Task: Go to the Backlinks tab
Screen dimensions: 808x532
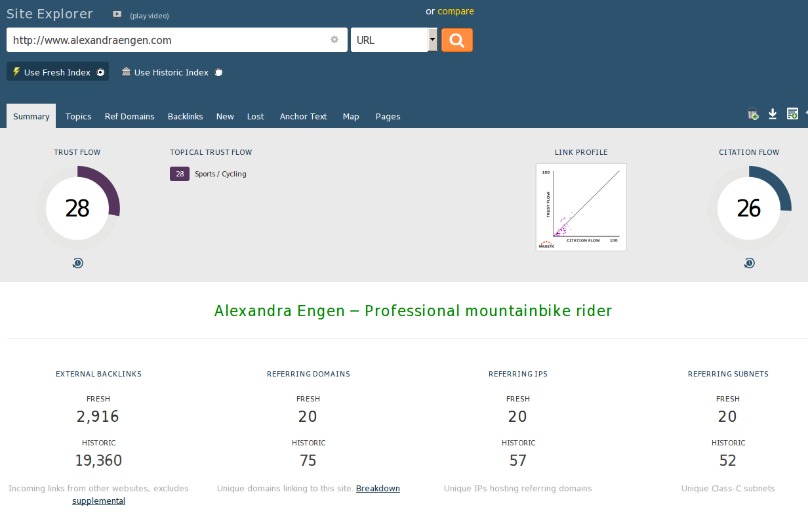Action: 186,116
